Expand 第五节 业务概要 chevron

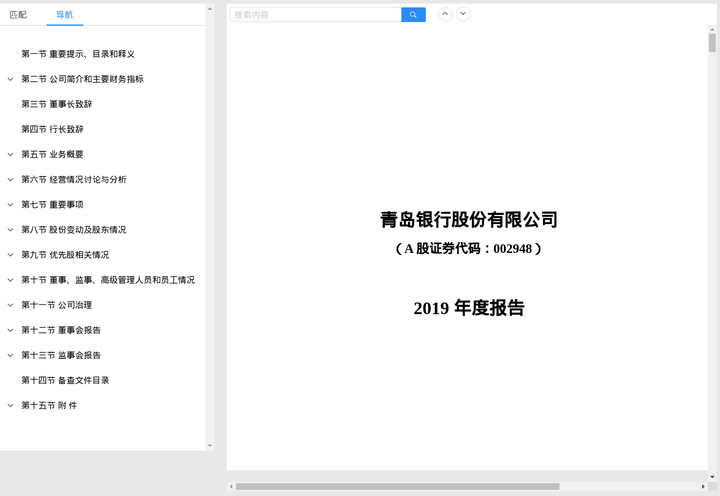click(x=10, y=155)
